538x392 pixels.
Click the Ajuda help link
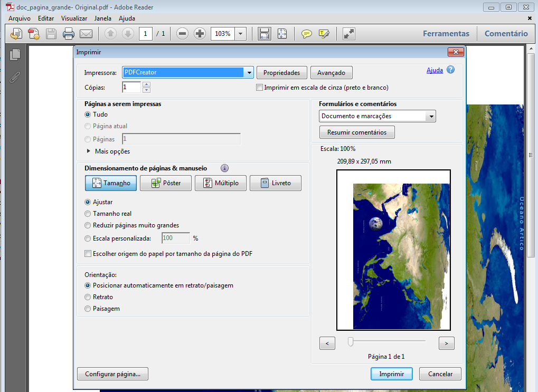(x=435, y=70)
